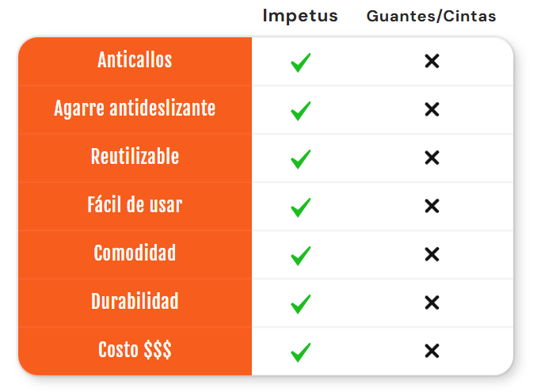Screen dimensions: 537x392
Task: Click the black X for Agarre antideslizante
Action: pos(432,109)
